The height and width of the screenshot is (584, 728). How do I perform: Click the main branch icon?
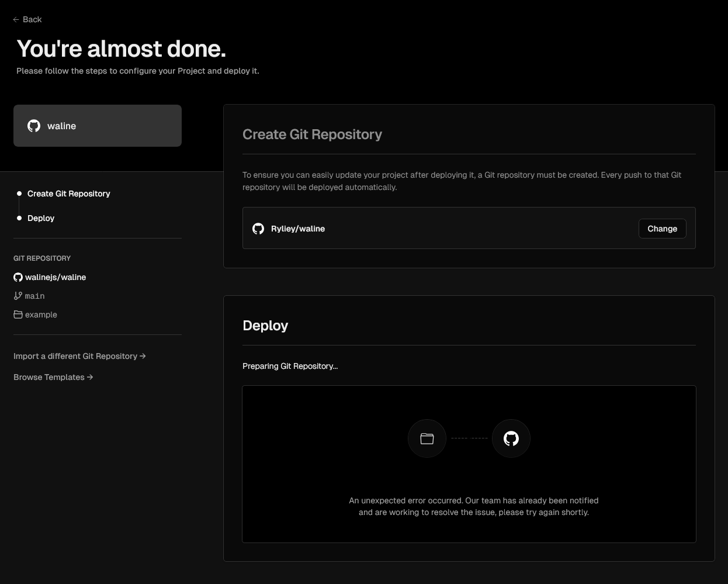18,296
